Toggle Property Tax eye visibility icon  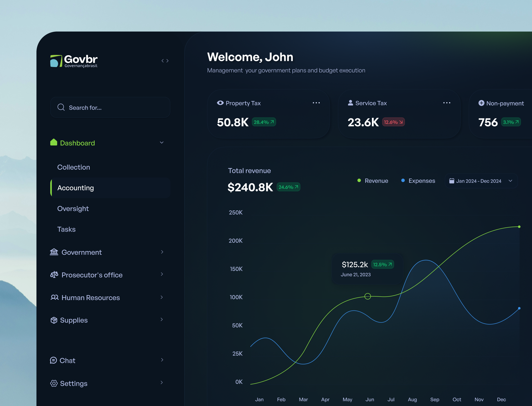220,103
